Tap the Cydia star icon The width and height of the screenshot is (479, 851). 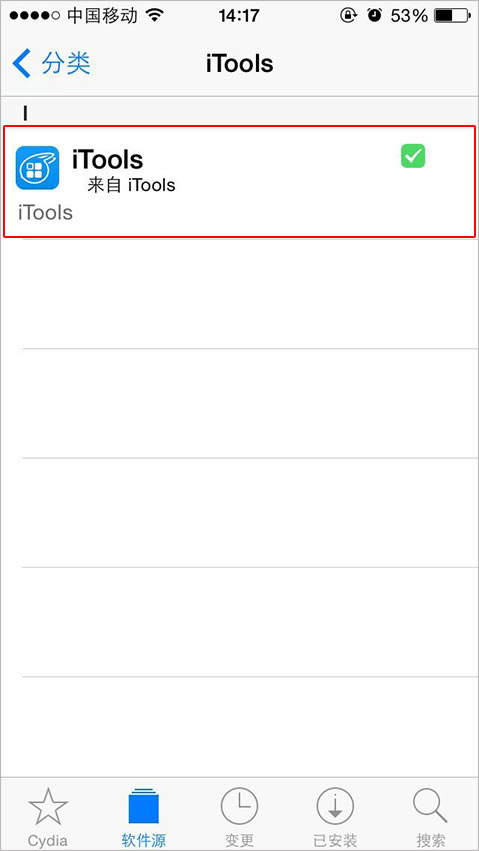point(48,807)
